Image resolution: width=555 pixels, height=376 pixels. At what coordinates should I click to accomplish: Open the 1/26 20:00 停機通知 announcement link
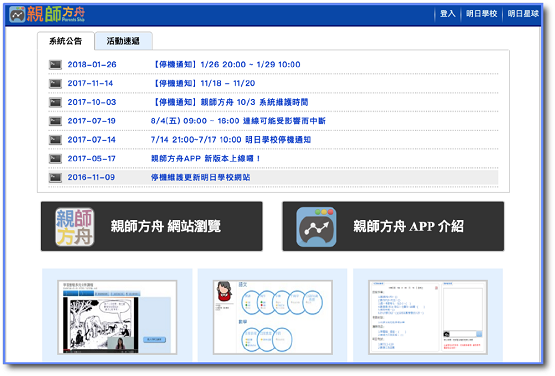pyautogui.click(x=226, y=65)
